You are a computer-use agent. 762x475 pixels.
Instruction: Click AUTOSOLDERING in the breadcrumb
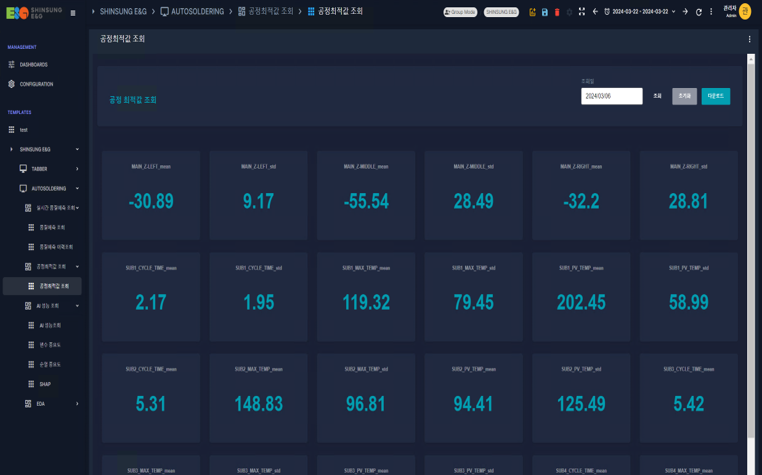coord(197,11)
